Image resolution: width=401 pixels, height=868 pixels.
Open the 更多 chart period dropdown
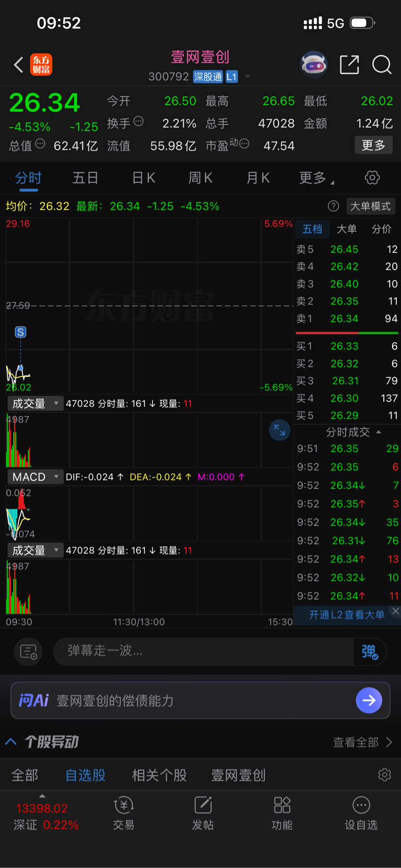pyautogui.click(x=317, y=178)
